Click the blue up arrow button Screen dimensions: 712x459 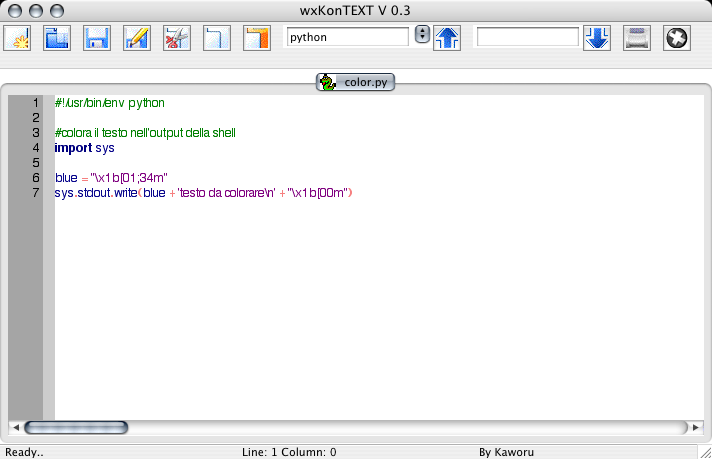(447, 38)
